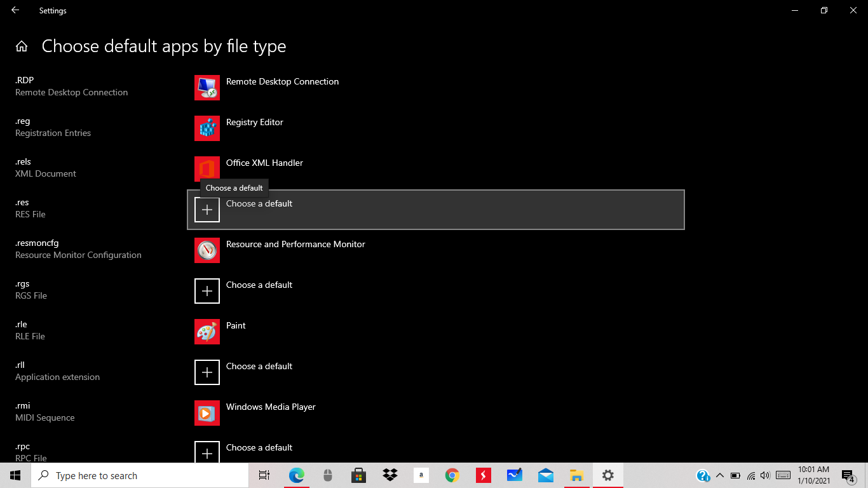Viewport: 868px width, 488px height.
Task: Click the mouse icon on the taskbar
Action: point(328,475)
